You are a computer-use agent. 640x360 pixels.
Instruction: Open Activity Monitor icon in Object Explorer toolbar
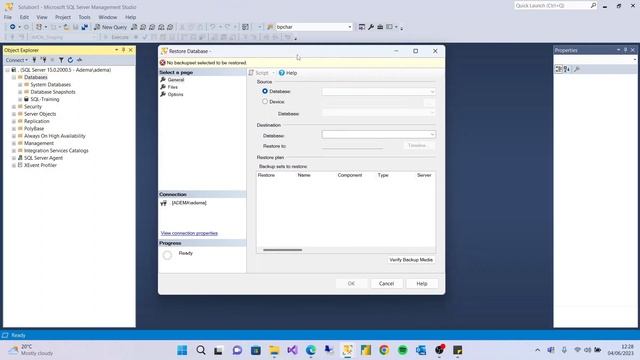(x=80, y=60)
